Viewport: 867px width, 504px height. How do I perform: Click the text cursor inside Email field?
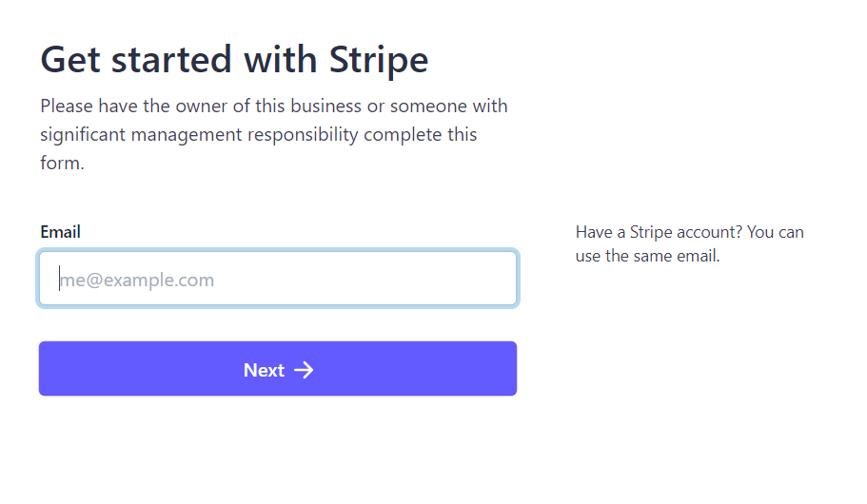[x=59, y=278]
